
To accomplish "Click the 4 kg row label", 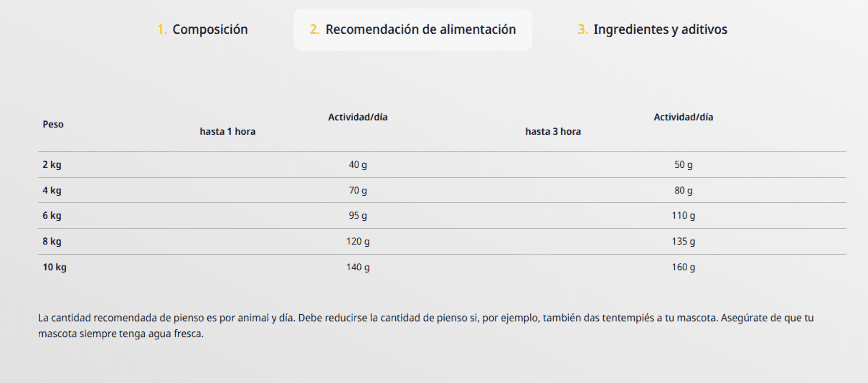I will [52, 190].
